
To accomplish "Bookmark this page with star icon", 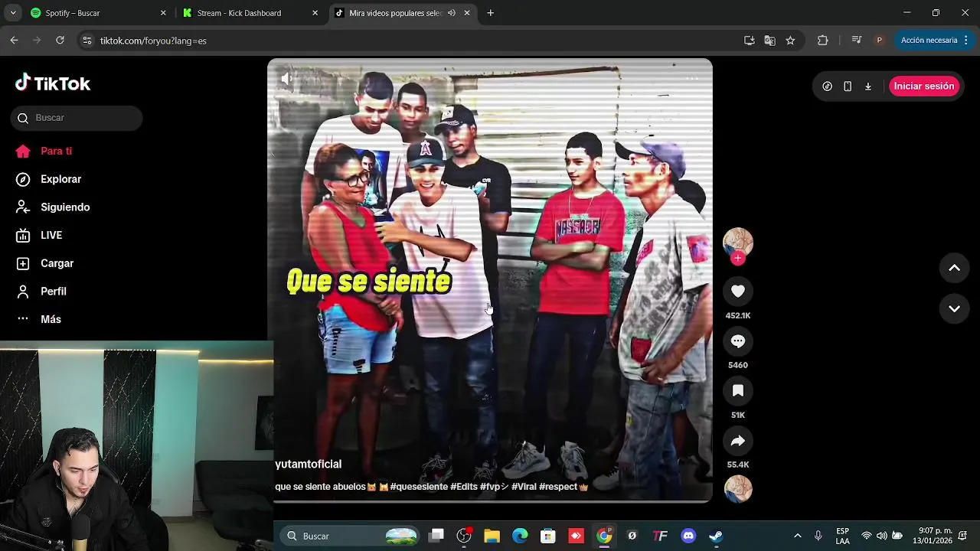I will (790, 41).
